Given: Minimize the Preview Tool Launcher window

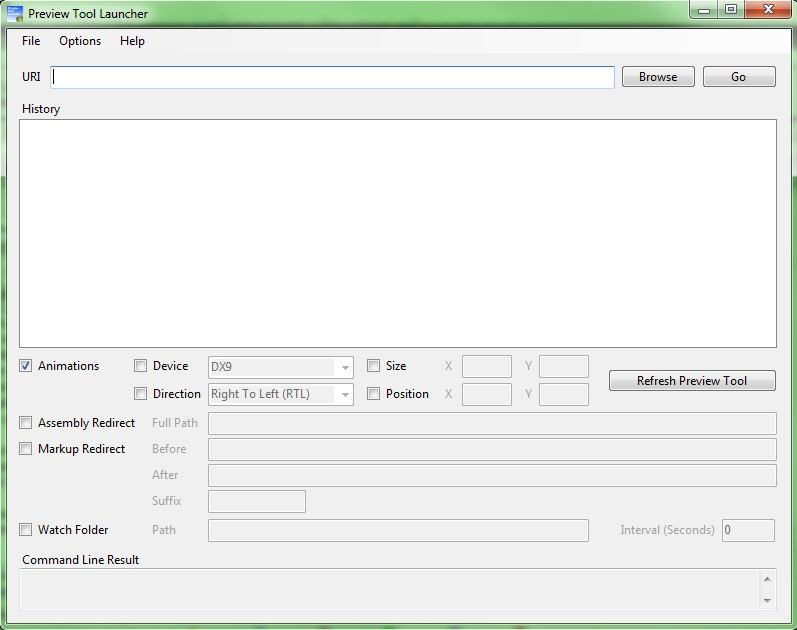Looking at the screenshot, I should click(704, 10).
